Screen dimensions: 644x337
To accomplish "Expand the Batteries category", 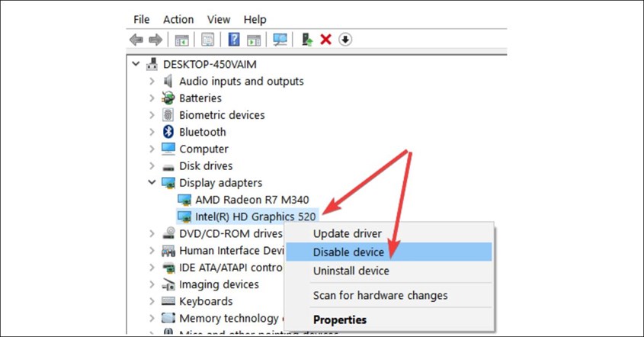I will [x=152, y=98].
